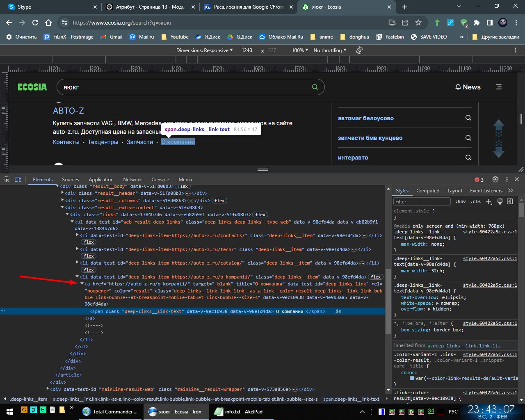Click the Ecosia search magnifier button
The image size is (525, 420).
coord(315,87)
